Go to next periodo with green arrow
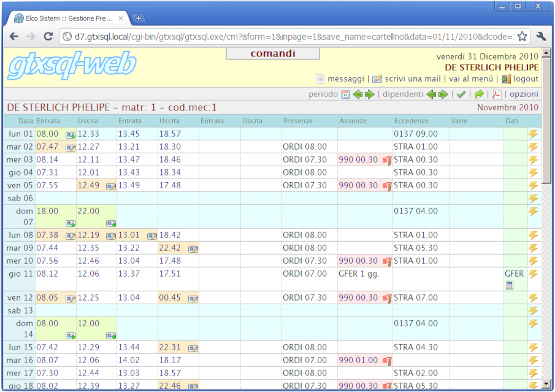555x392 pixels. pyautogui.click(x=370, y=94)
